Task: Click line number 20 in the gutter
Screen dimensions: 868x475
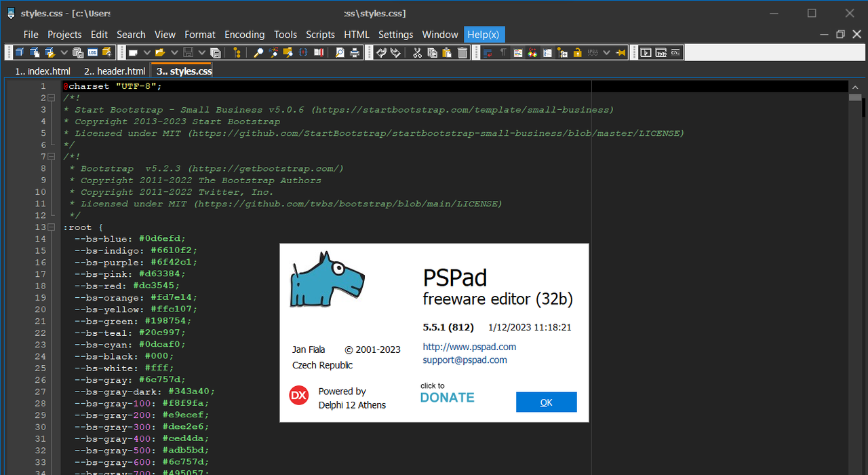Action: [x=41, y=309]
